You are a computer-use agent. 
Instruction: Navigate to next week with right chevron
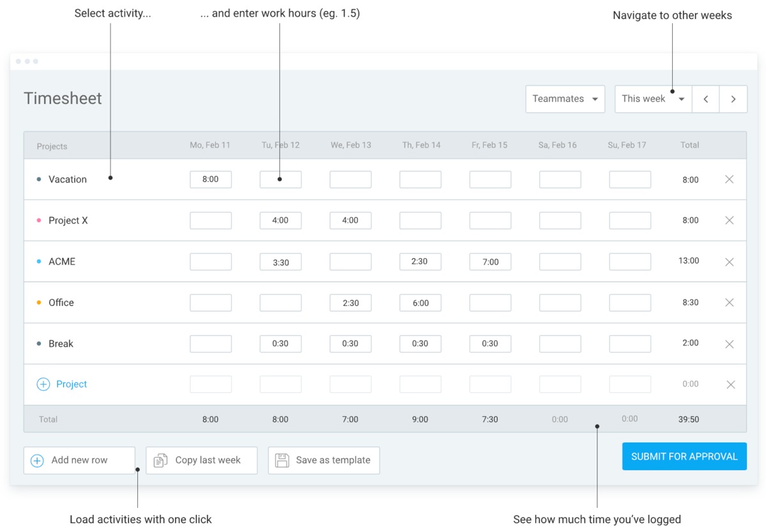[733, 99]
